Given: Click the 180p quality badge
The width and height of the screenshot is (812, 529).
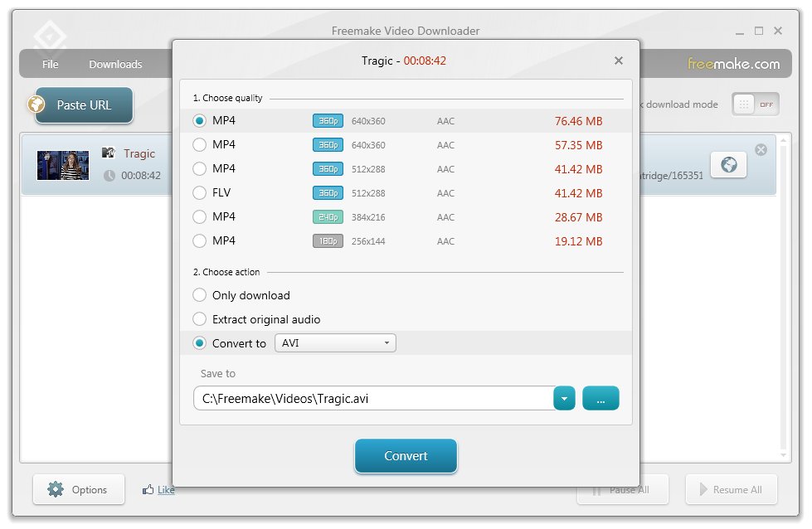Looking at the screenshot, I should click(x=328, y=241).
